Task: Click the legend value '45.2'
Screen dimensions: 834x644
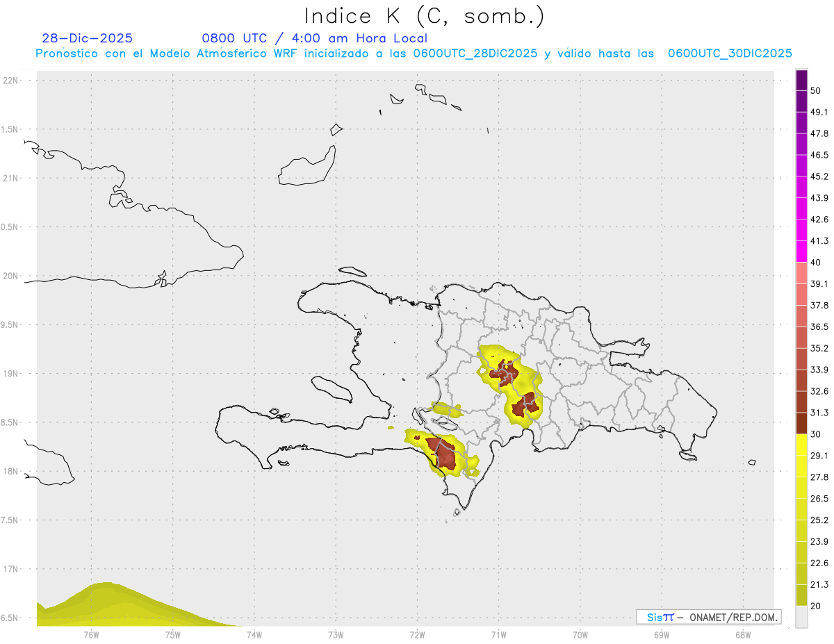Action: point(819,176)
